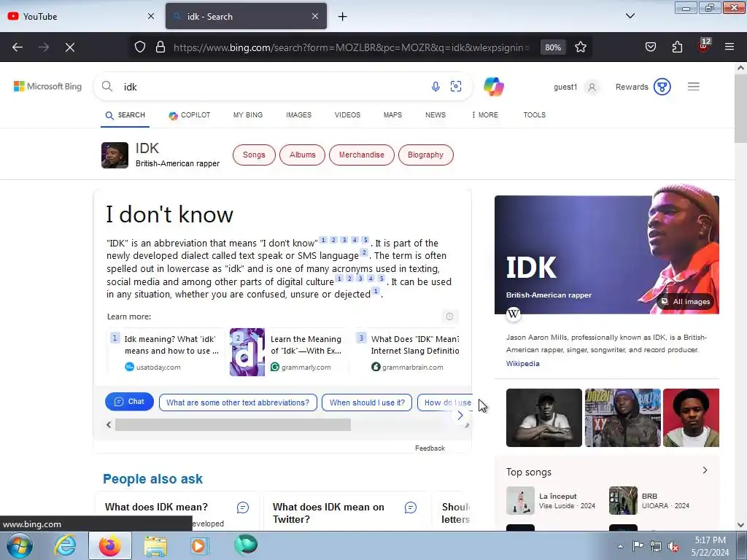Open the Wikipedia link under IDK description
The image size is (747, 560).
(522, 363)
